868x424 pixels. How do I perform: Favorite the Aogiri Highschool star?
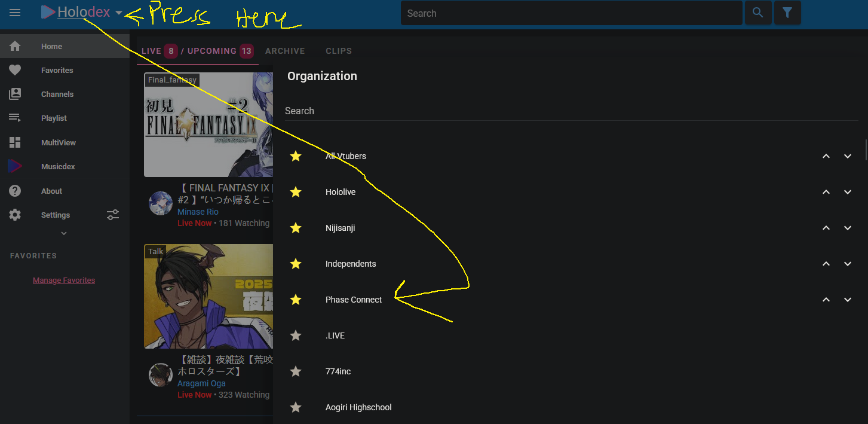click(x=296, y=407)
